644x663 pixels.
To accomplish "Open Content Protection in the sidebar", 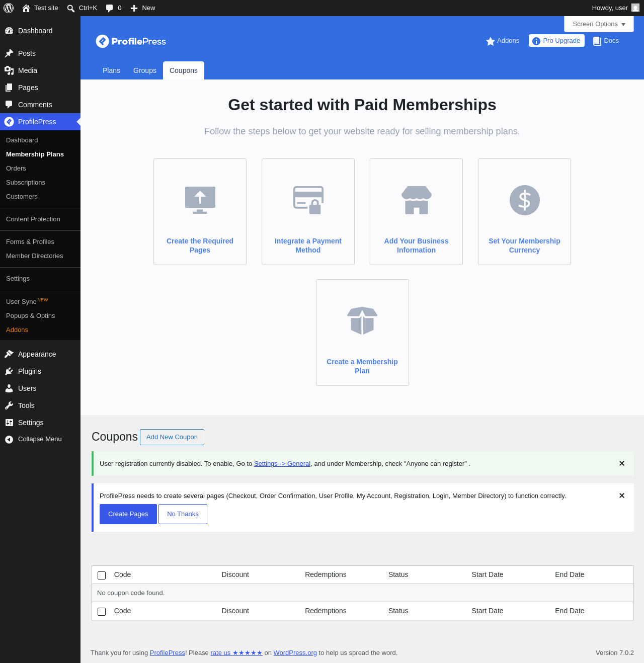I will pos(33,219).
